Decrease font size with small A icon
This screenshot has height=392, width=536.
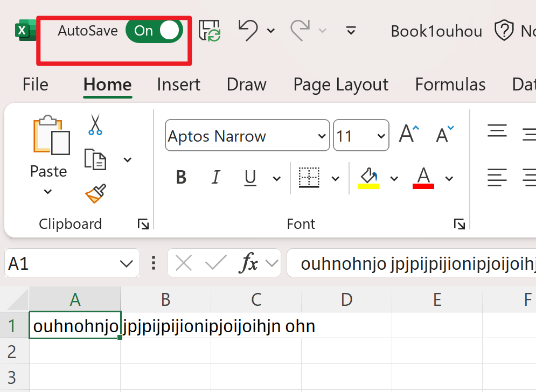pos(445,134)
